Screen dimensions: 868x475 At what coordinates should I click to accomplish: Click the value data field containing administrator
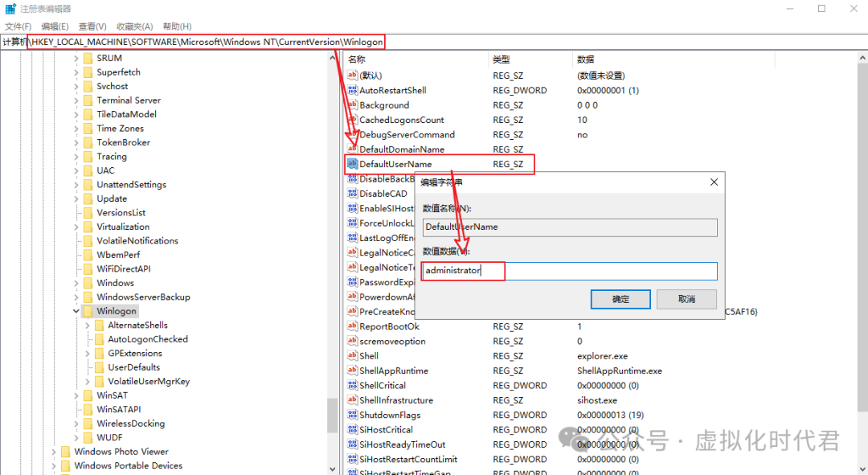click(570, 271)
